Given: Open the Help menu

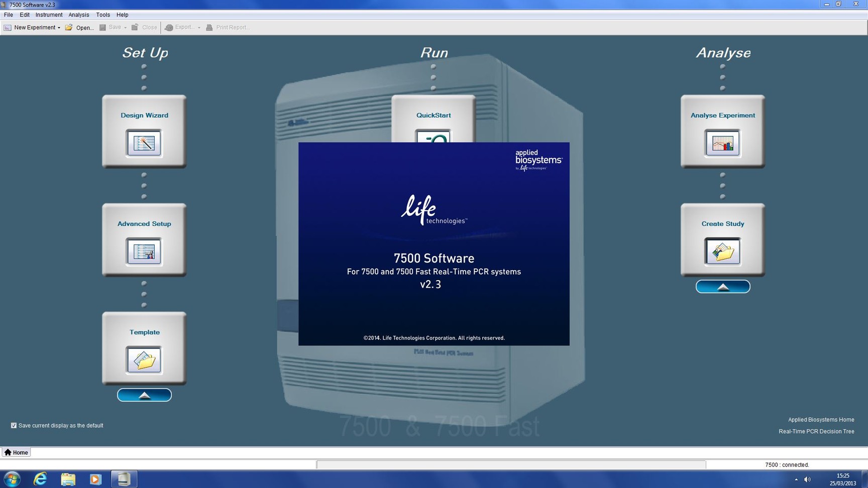Looking at the screenshot, I should [122, 15].
